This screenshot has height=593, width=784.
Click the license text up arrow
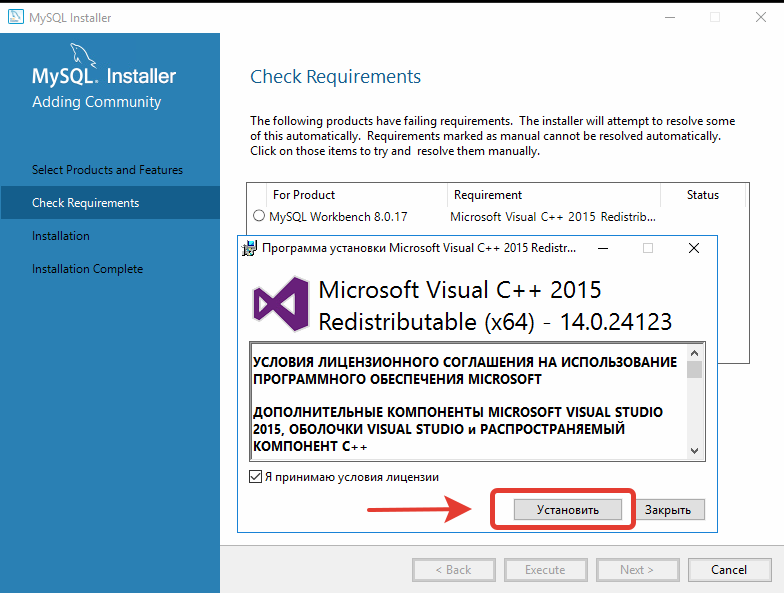[694, 353]
